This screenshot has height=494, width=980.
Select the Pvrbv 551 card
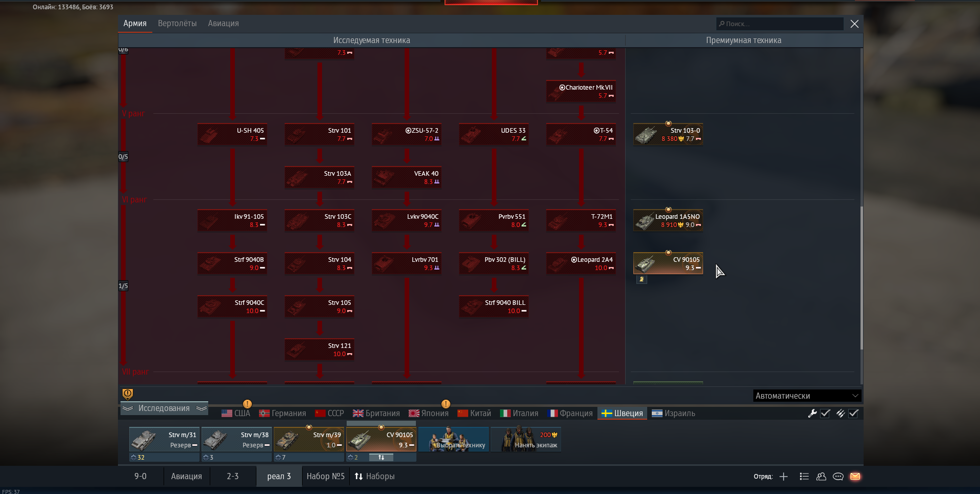click(494, 220)
